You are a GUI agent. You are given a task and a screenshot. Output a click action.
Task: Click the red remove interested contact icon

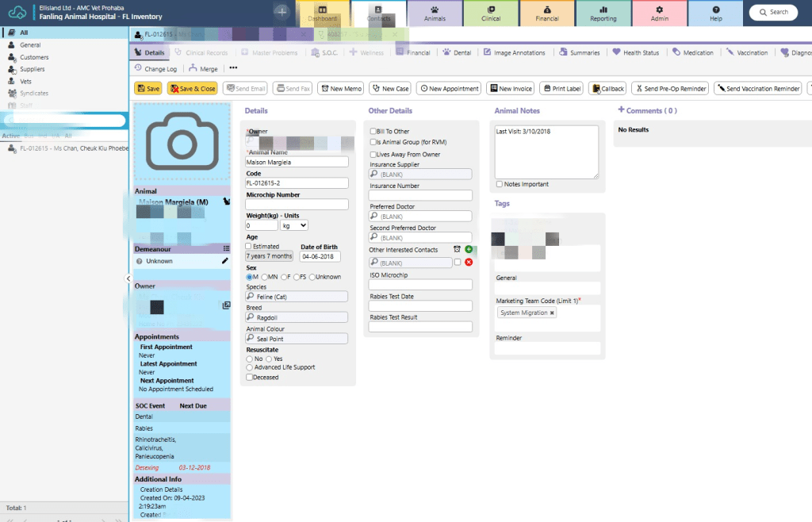[x=469, y=263]
